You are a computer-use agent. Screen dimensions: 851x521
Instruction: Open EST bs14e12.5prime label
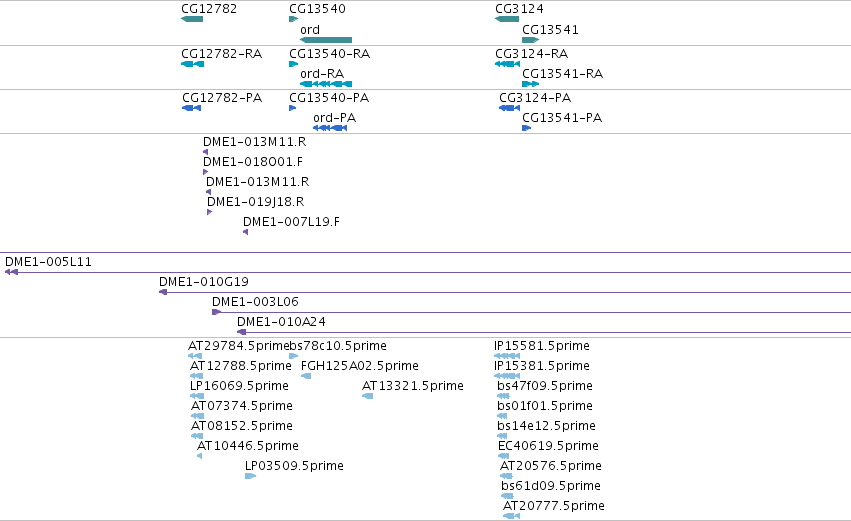547,427
